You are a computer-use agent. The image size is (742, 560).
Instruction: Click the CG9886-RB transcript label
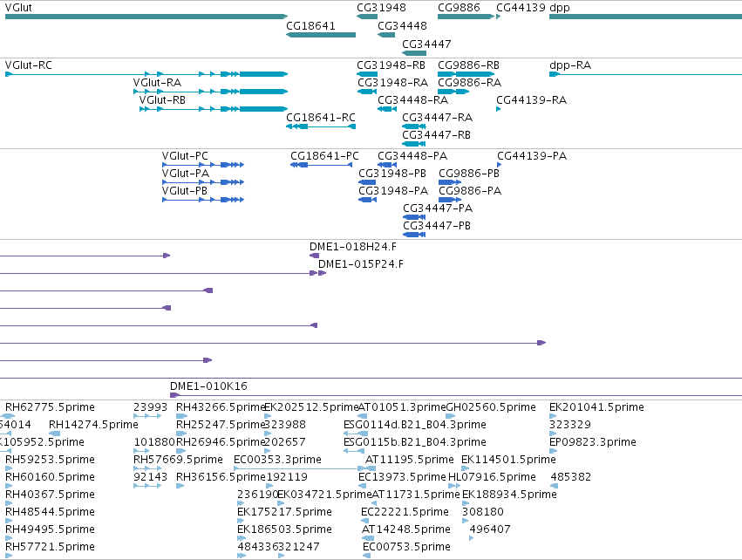468,65
